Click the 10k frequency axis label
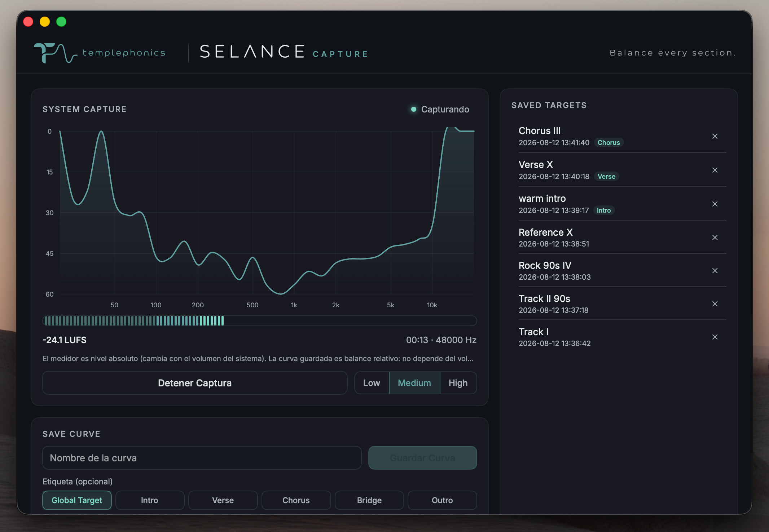The height and width of the screenshot is (532, 769). [432, 305]
